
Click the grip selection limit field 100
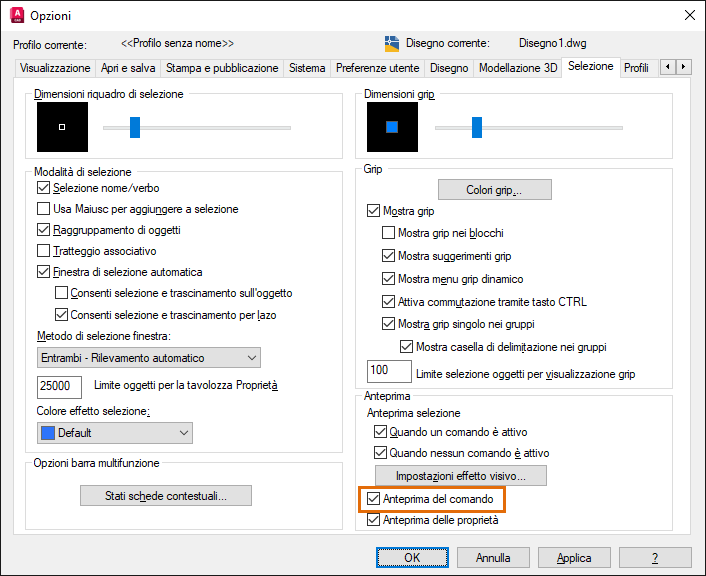click(389, 371)
